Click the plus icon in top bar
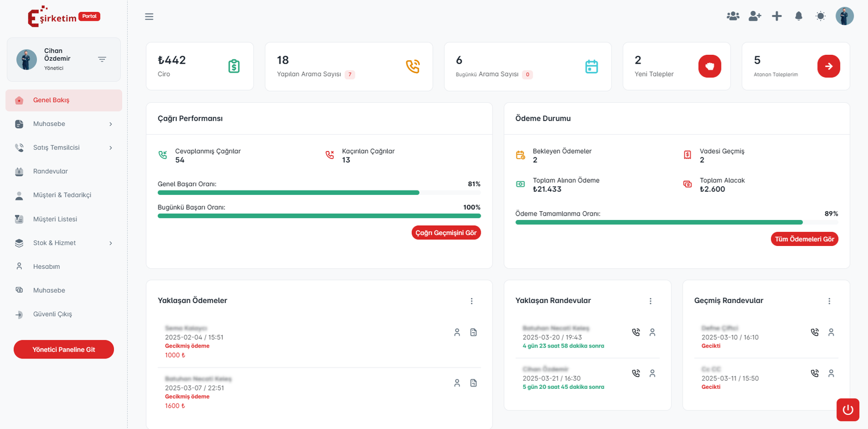 tap(777, 16)
